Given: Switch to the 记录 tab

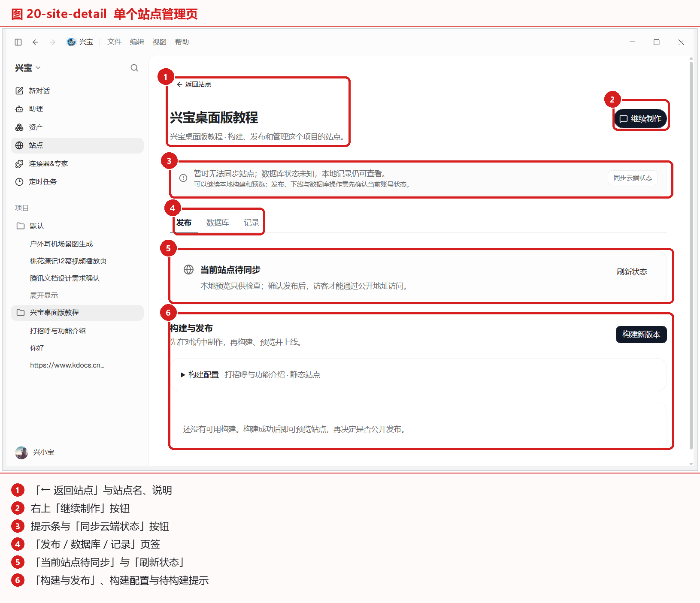Looking at the screenshot, I should (252, 223).
